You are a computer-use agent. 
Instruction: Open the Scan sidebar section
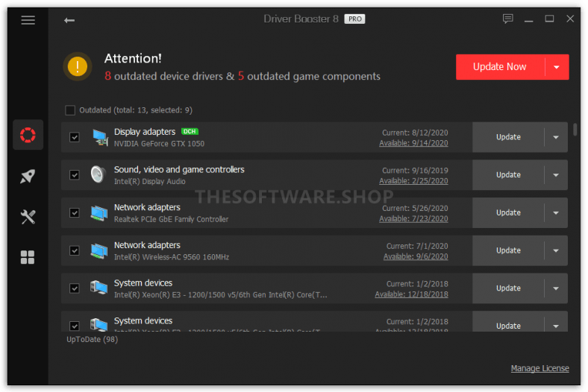point(28,135)
